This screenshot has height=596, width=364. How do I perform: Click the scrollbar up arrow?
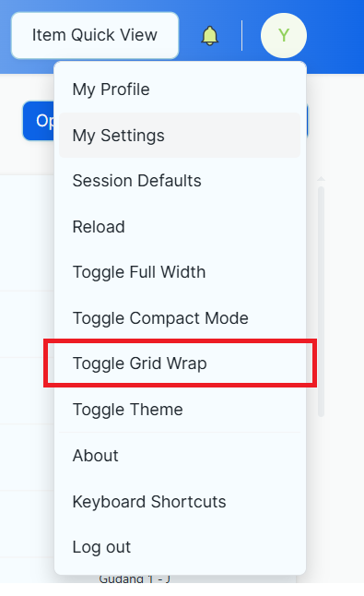pyautogui.click(x=321, y=178)
